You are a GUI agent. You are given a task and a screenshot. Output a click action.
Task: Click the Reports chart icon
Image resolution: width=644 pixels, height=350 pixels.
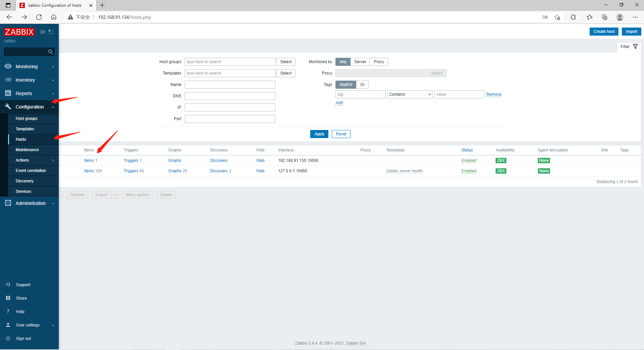8,93
